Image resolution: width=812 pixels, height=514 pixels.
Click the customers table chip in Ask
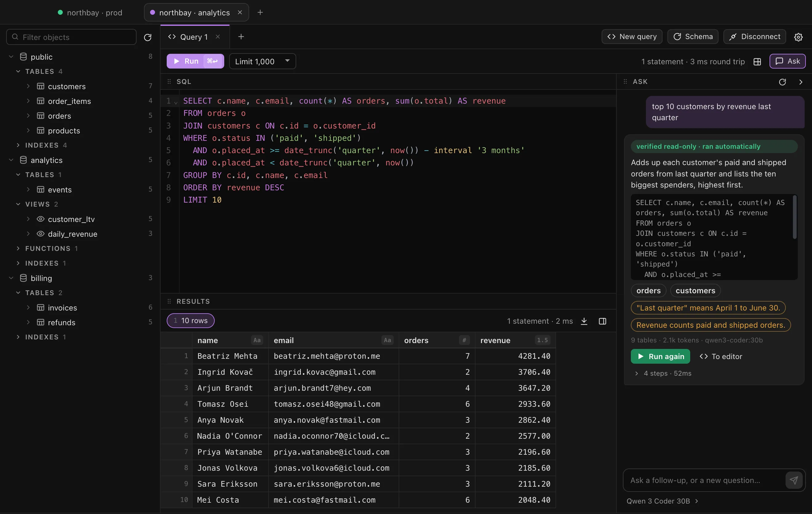point(695,291)
